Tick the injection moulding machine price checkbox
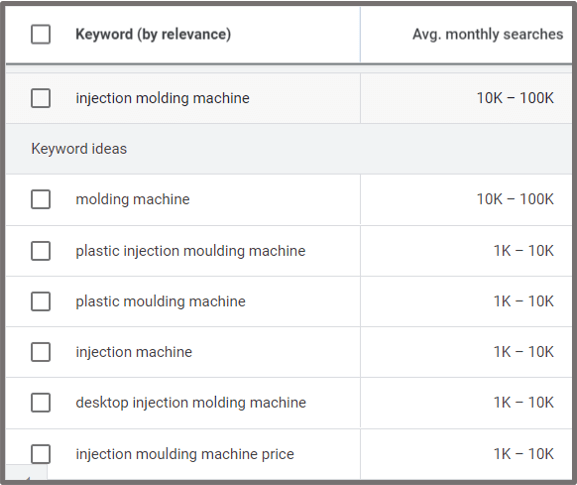 (41, 454)
